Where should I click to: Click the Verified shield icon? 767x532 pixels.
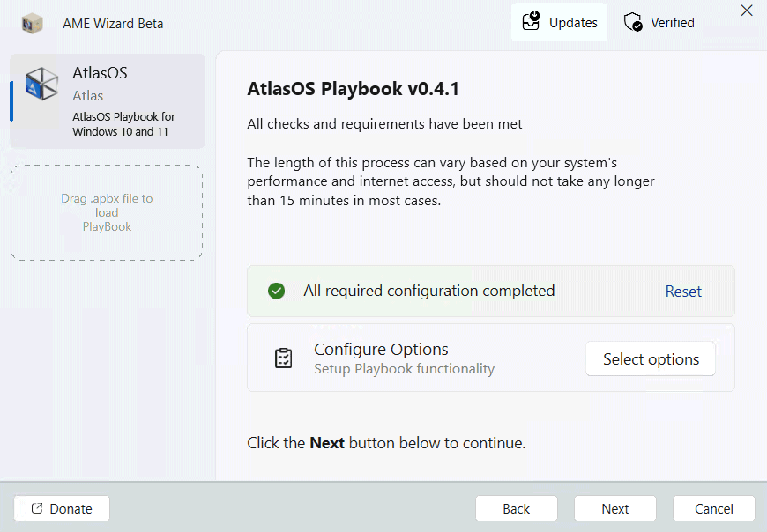coord(633,22)
